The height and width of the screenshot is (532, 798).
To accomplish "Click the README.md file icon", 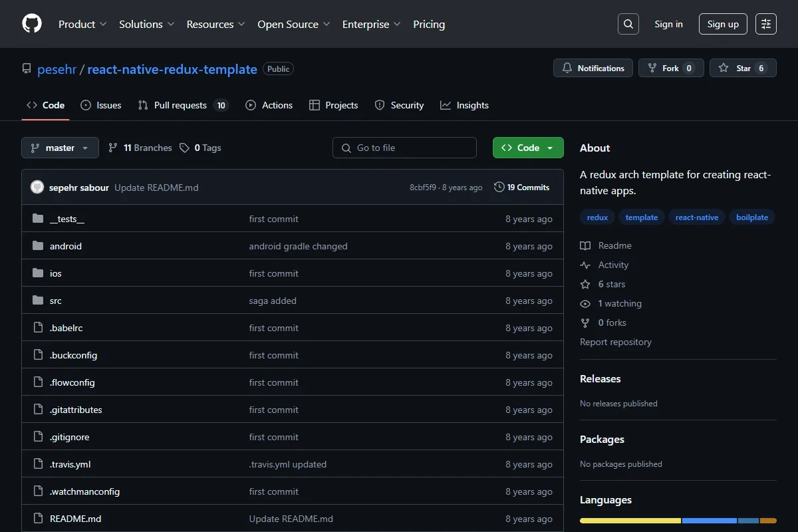I will (38, 519).
